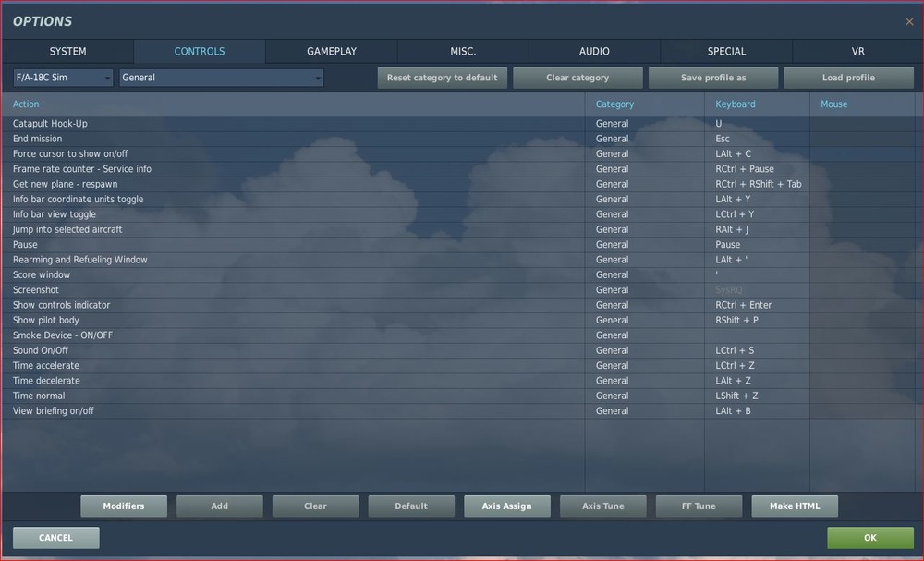
Task: Select the Time normal action
Action: (293, 396)
